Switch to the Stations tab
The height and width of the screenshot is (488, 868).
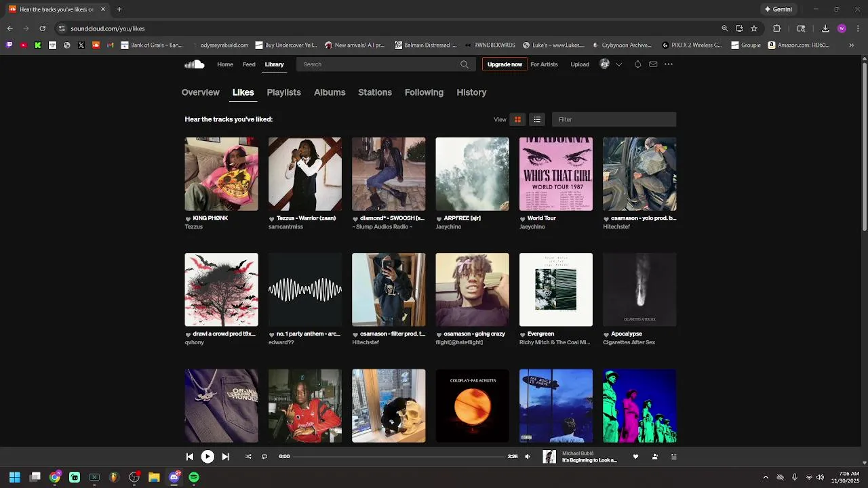(375, 92)
